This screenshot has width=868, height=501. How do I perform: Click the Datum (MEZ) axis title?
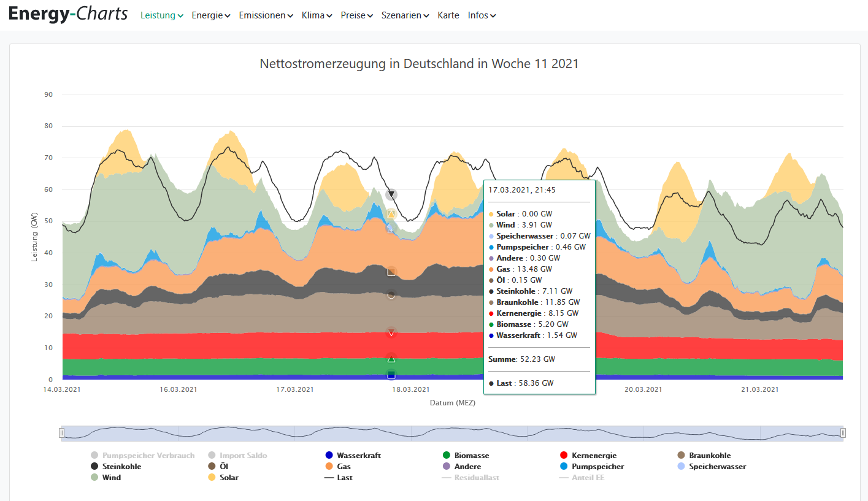[x=453, y=403]
